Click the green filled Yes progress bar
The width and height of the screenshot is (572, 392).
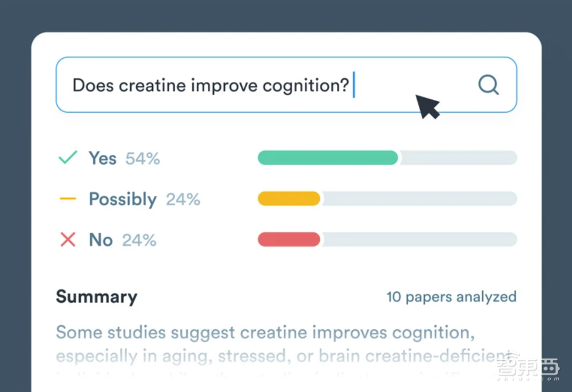(x=328, y=158)
